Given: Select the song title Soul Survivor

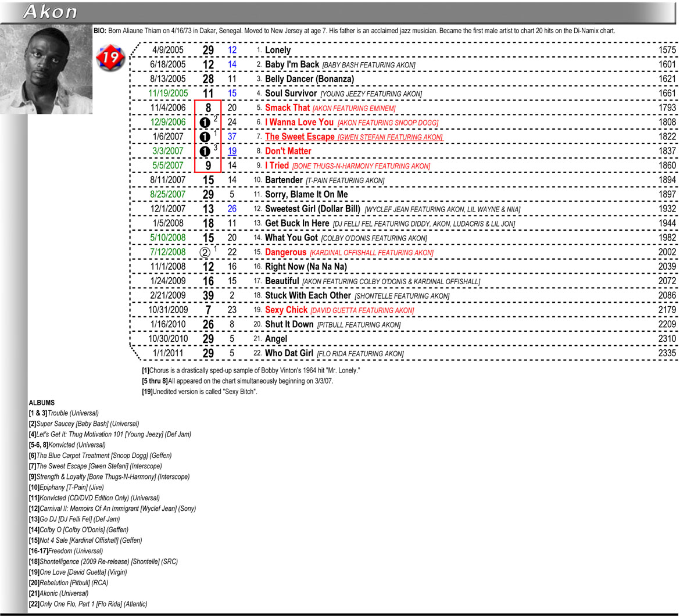Looking at the screenshot, I should (291, 93).
